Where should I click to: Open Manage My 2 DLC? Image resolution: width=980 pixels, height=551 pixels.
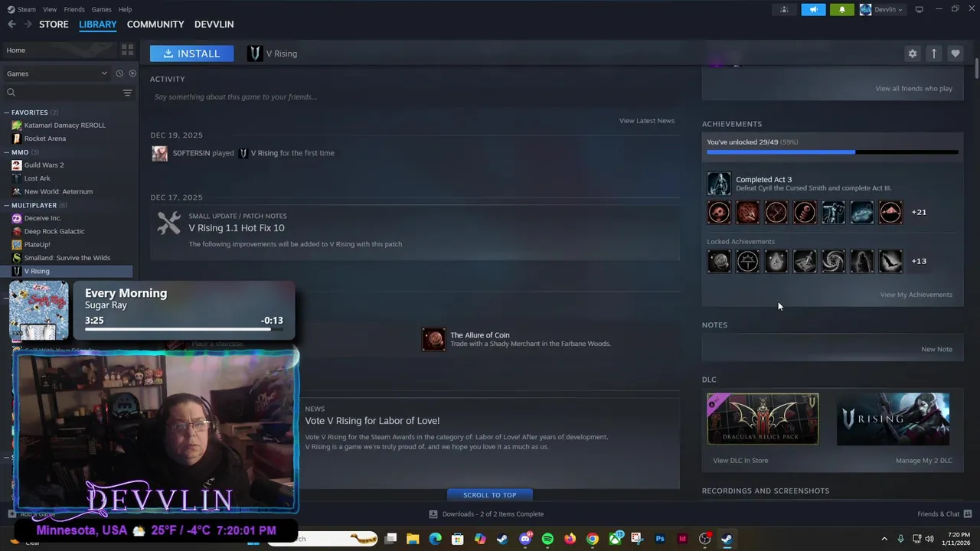tap(924, 461)
